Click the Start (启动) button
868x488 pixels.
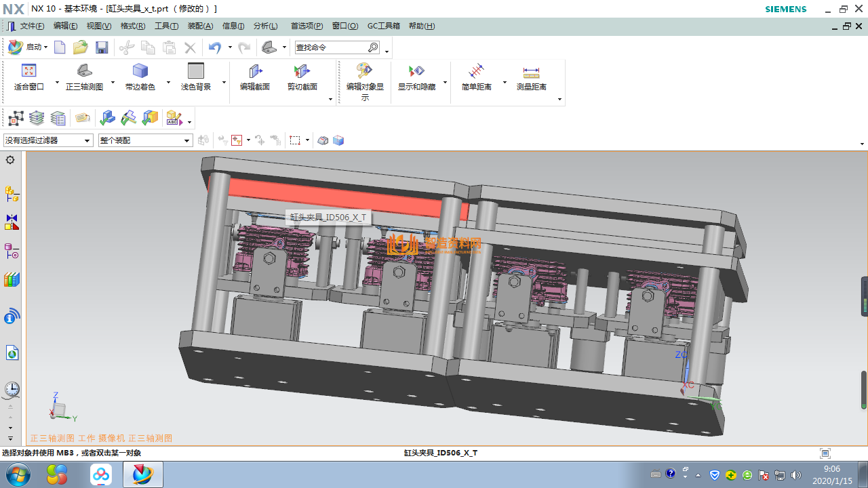(27, 47)
